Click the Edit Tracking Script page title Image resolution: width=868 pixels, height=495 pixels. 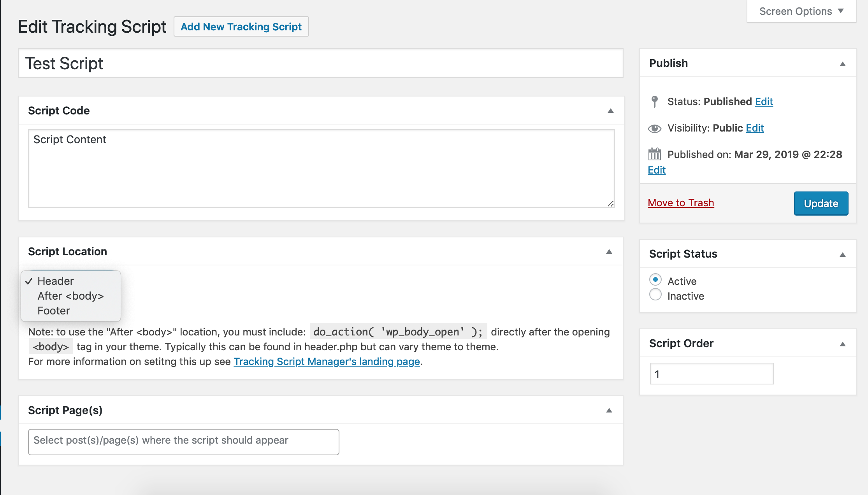coord(92,26)
